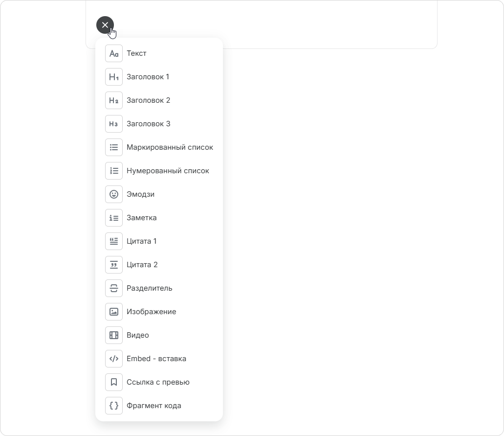Screen dimensions: 504x436
Task: Insert a Видео block
Action: (159, 335)
